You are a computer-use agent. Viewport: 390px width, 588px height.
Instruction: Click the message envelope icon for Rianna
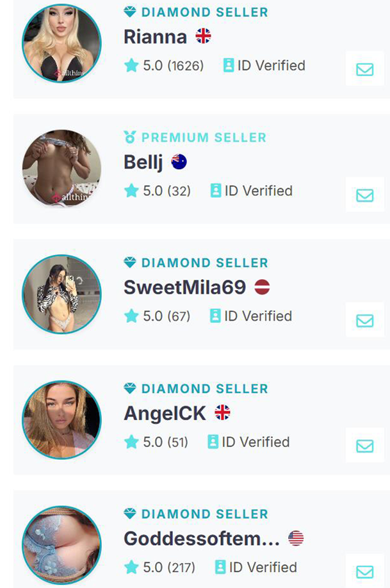[364, 69]
